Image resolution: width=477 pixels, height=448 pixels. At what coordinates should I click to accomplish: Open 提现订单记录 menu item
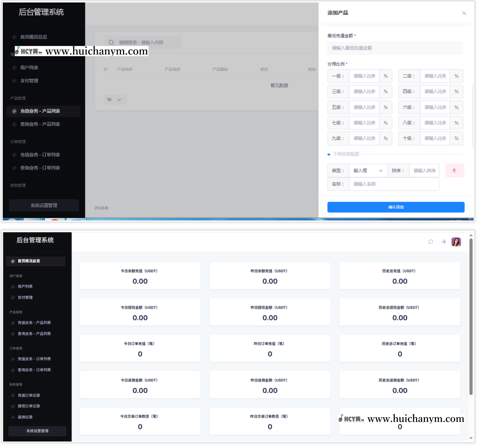29,406
